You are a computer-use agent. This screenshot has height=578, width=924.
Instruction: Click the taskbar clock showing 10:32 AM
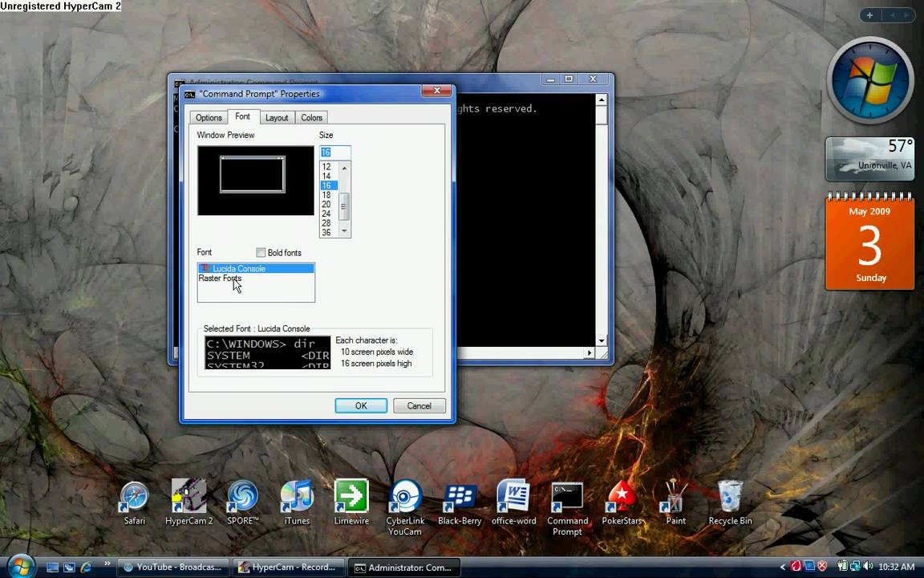click(896, 568)
